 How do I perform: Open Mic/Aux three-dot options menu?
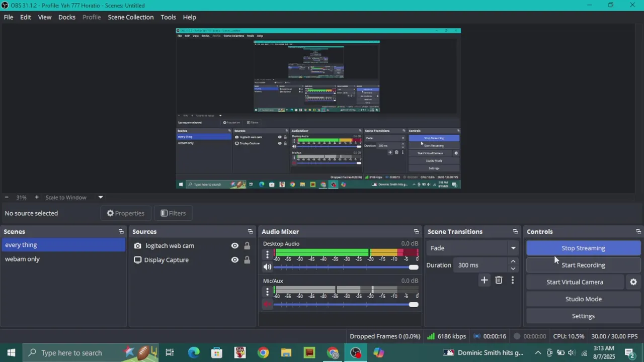(267, 291)
